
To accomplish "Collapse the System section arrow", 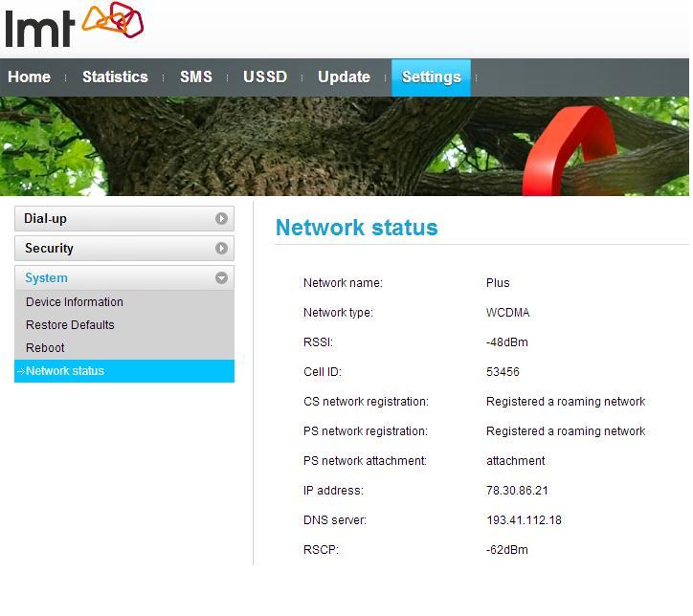I will [221, 278].
